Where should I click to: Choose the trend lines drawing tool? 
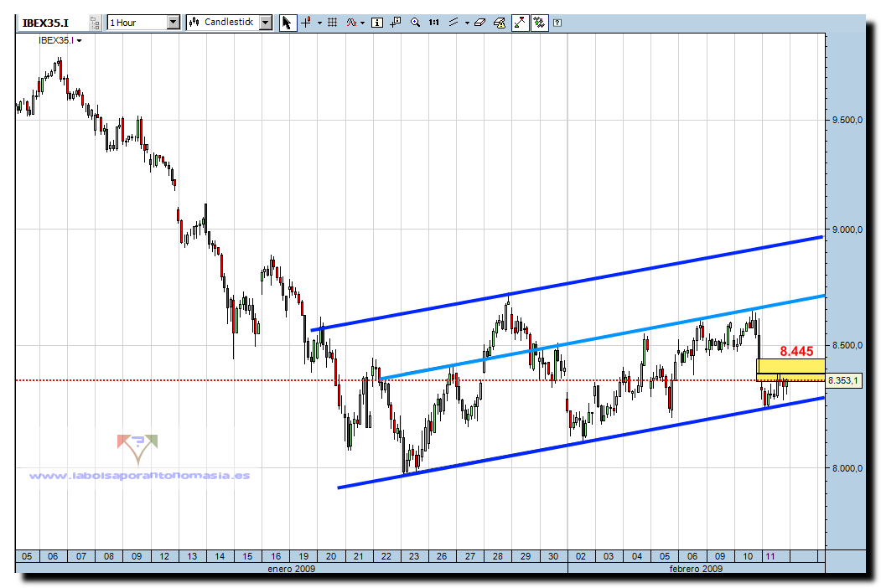pyautogui.click(x=454, y=23)
